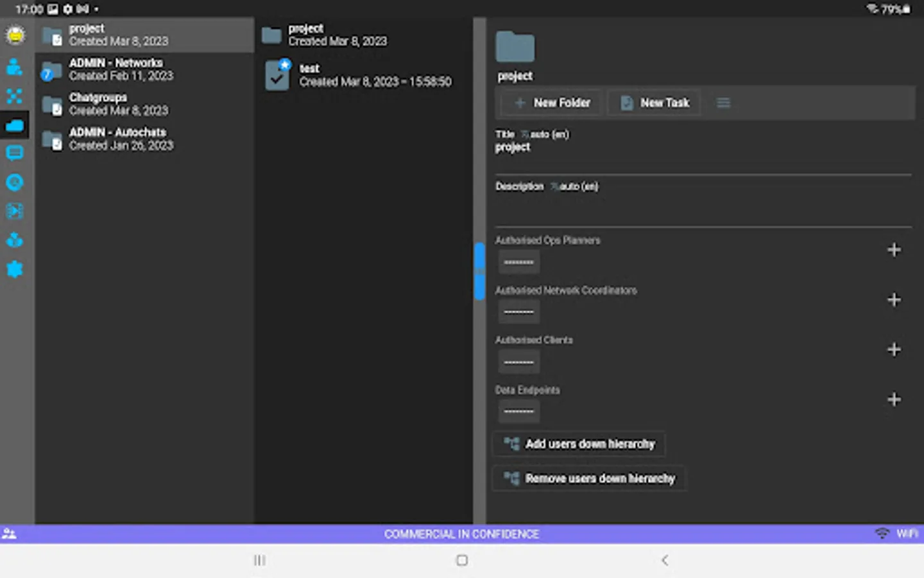Screen dimensions: 924x578
Task: Select the project folder in middle pane
Action: pos(364,35)
